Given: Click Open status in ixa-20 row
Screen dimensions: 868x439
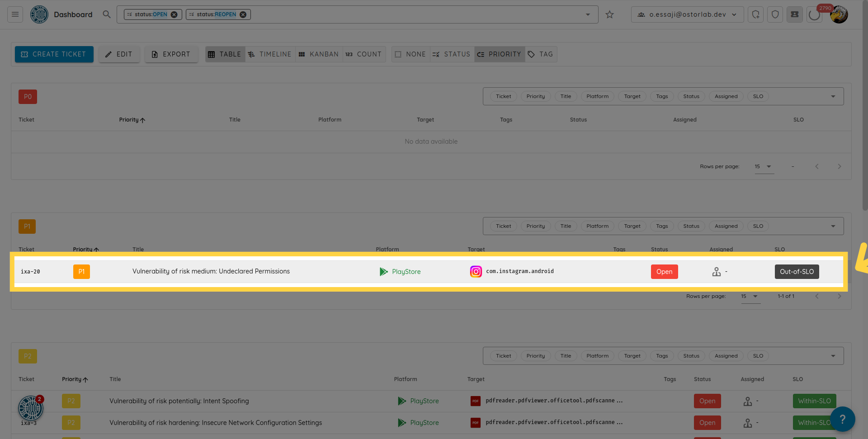Looking at the screenshot, I should (x=665, y=272).
